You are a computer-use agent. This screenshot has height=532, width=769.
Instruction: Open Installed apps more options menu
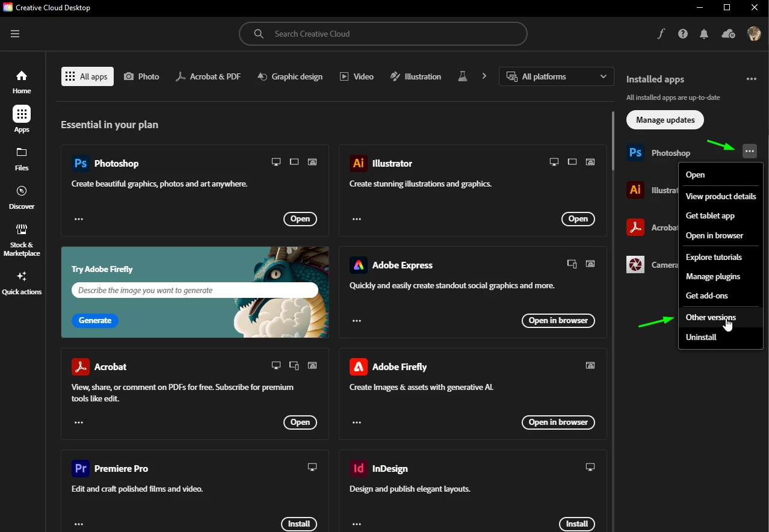pos(751,79)
